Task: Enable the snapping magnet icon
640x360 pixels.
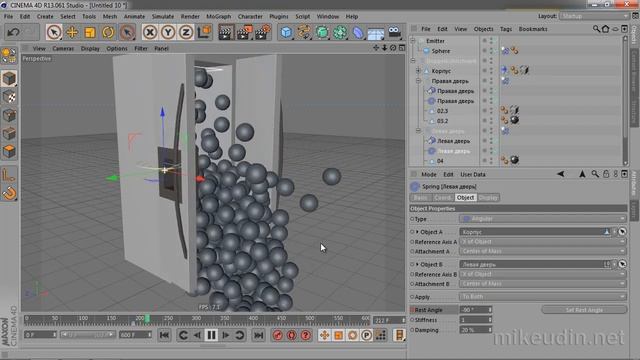Action: tap(9, 193)
